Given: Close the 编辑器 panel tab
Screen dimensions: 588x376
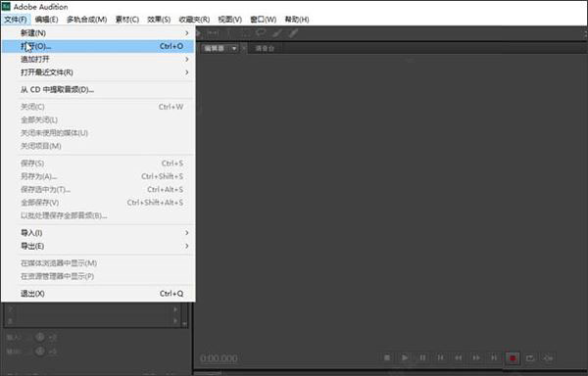Looking at the screenshot, I should coord(243,48).
